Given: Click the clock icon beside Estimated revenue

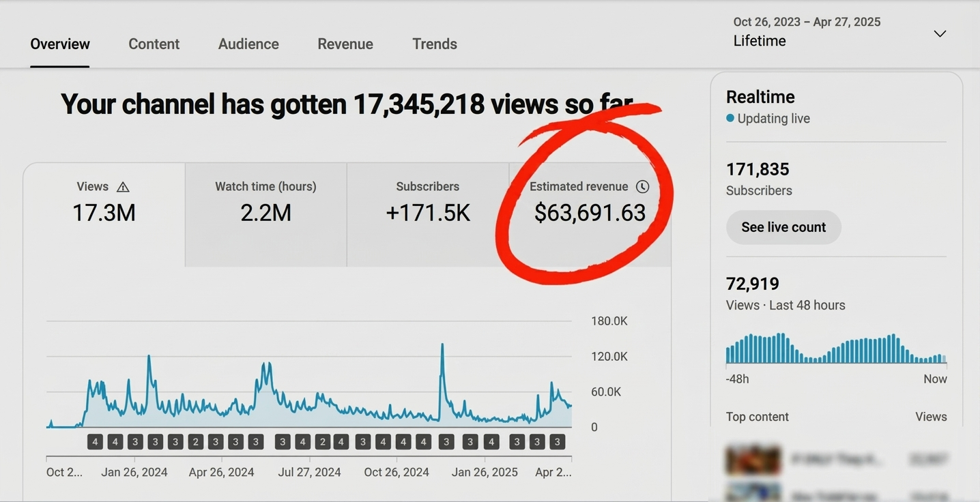Looking at the screenshot, I should coord(642,187).
